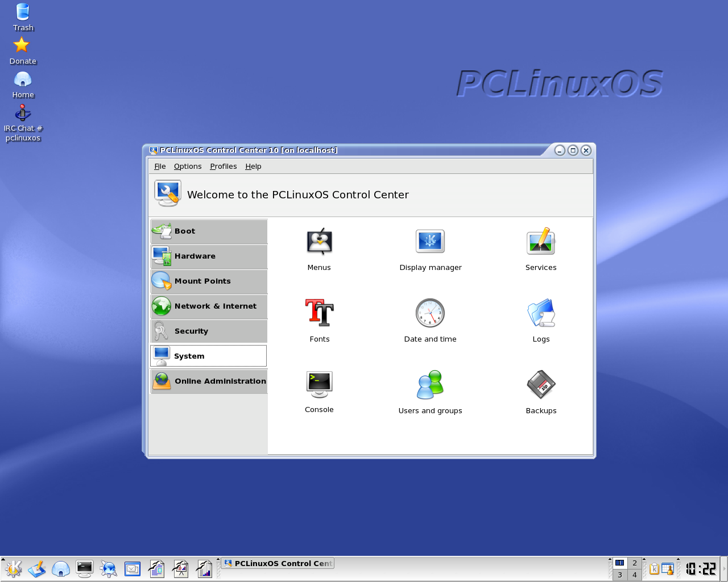Click the Donate star desktop icon
This screenshot has height=582, width=728.
pyautogui.click(x=22, y=51)
